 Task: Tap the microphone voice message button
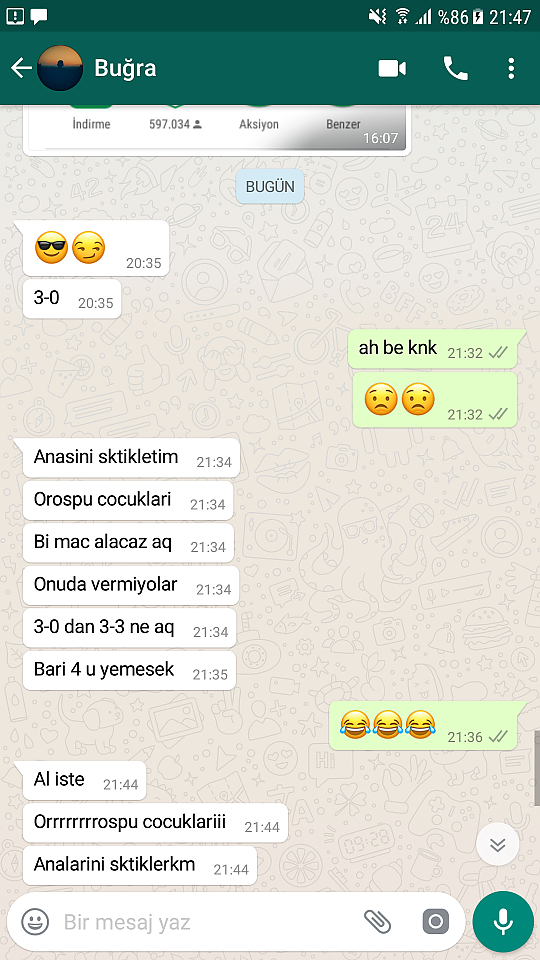point(503,921)
